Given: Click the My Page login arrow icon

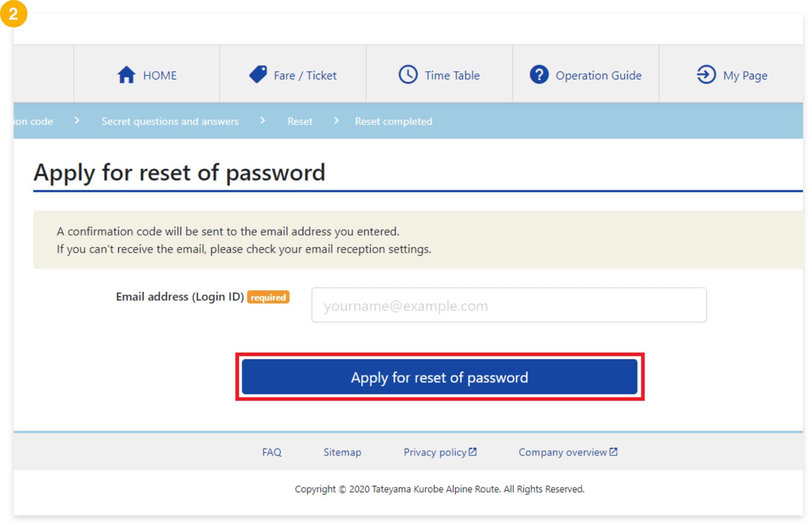Looking at the screenshot, I should [706, 75].
